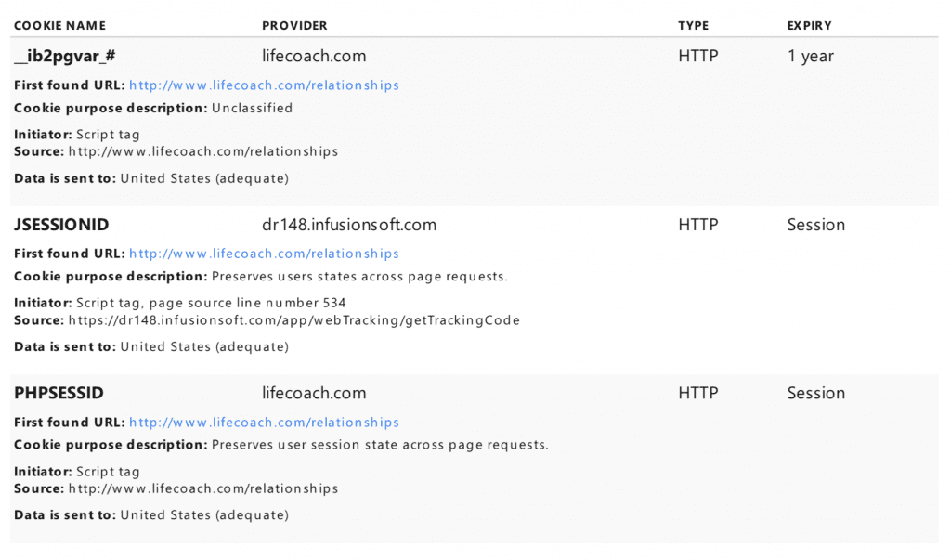951x560 pixels.
Task: Select the JSESSIONID cookie name
Action: click(61, 225)
